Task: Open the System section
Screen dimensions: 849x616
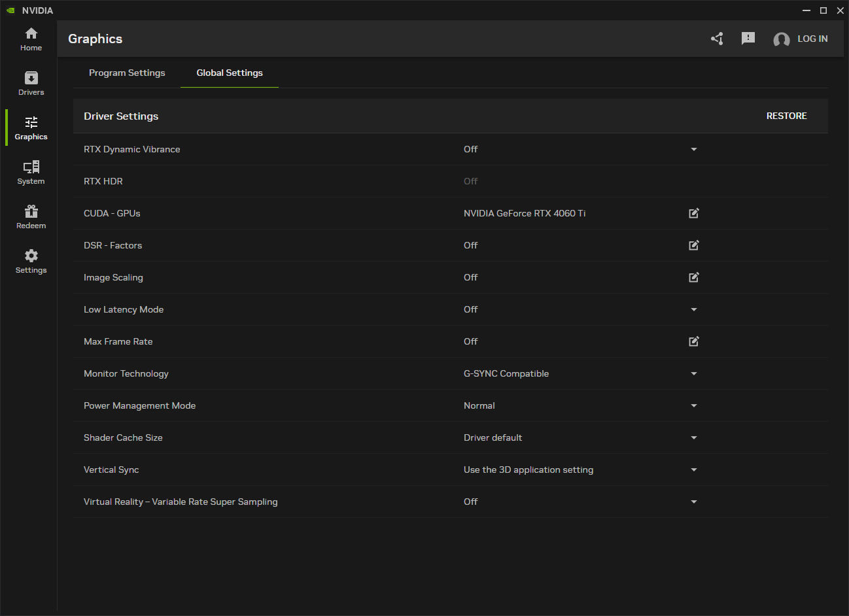Action: (x=30, y=171)
